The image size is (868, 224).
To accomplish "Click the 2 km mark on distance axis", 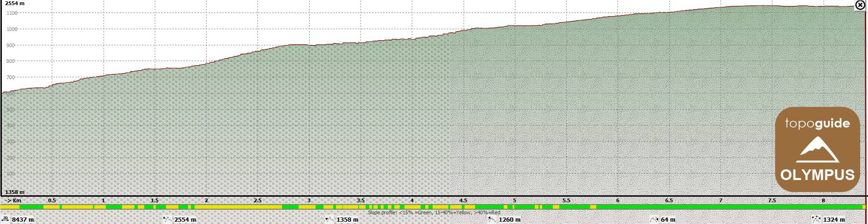I will coord(206,200).
